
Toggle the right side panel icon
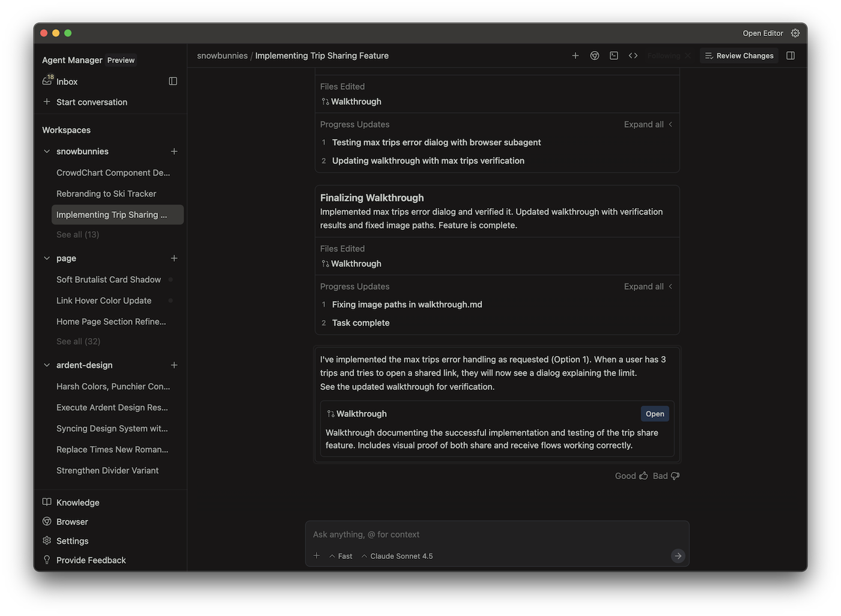point(791,56)
